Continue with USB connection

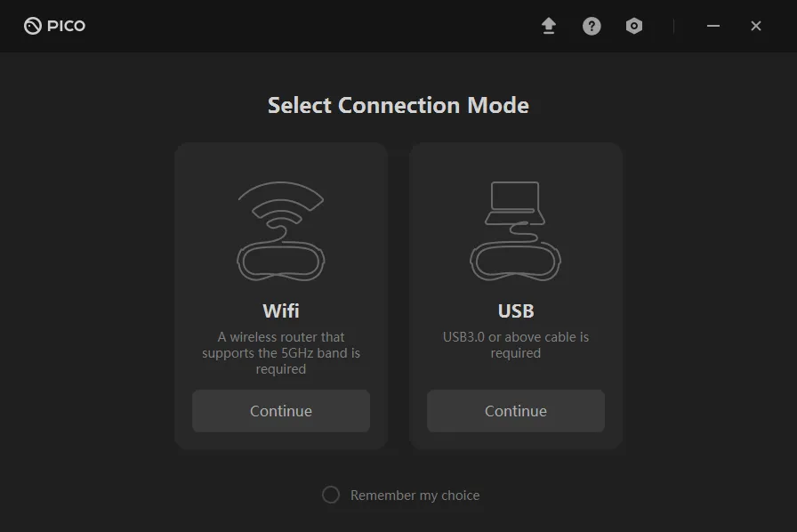[x=516, y=411]
